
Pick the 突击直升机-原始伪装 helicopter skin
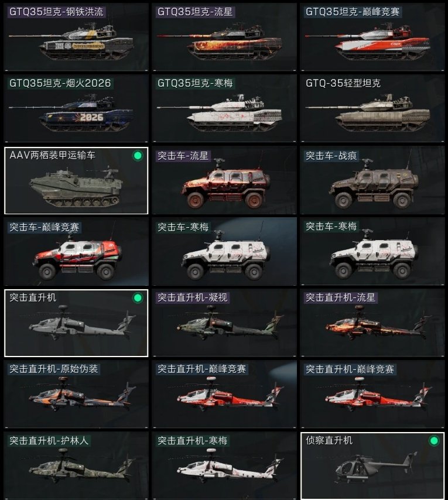76,394
